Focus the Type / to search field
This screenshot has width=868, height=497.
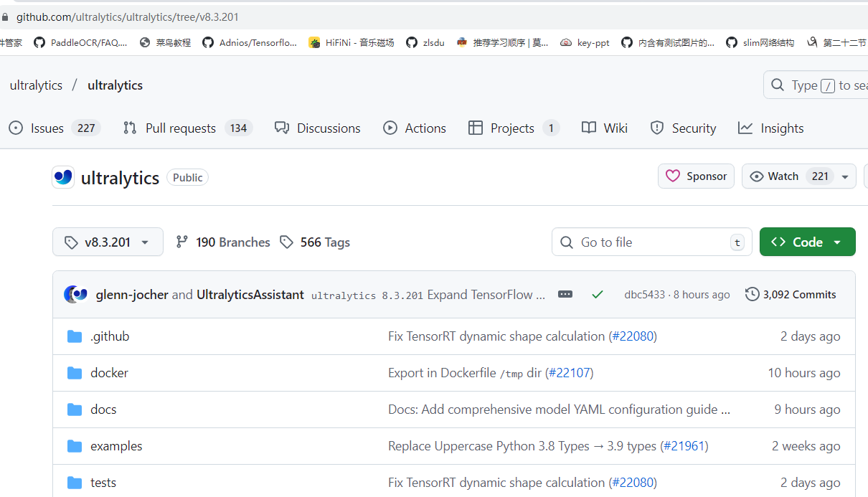(x=816, y=85)
